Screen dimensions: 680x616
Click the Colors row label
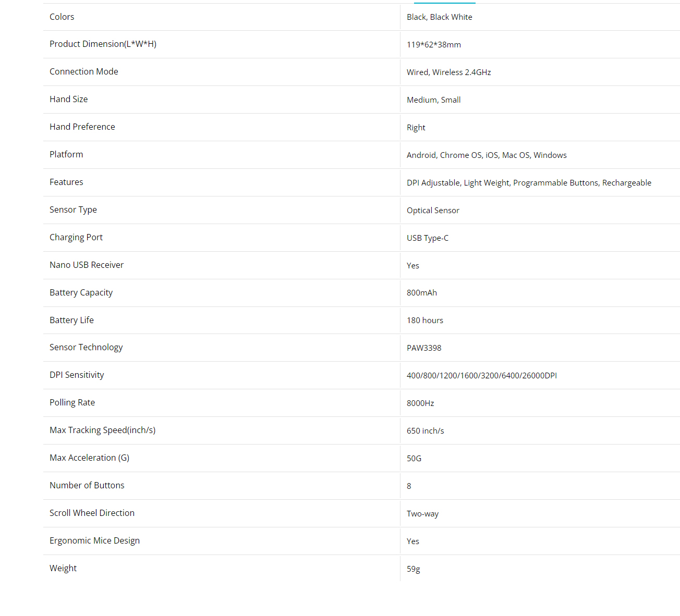(62, 17)
